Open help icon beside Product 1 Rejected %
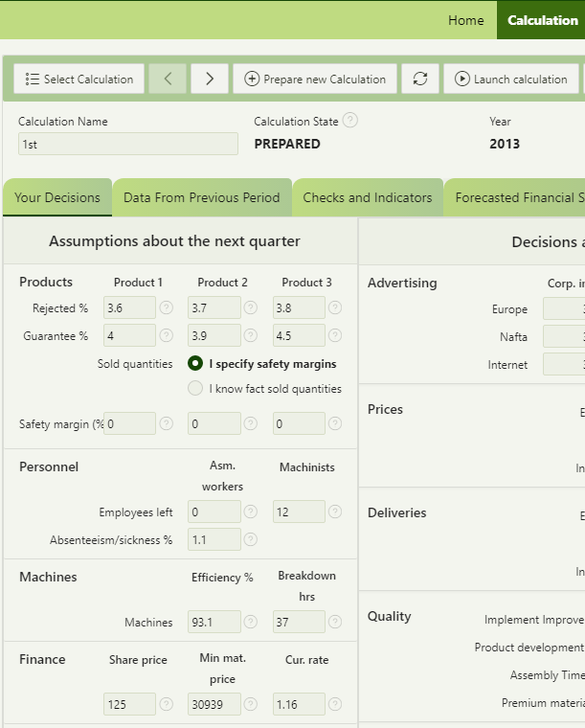 tap(166, 307)
